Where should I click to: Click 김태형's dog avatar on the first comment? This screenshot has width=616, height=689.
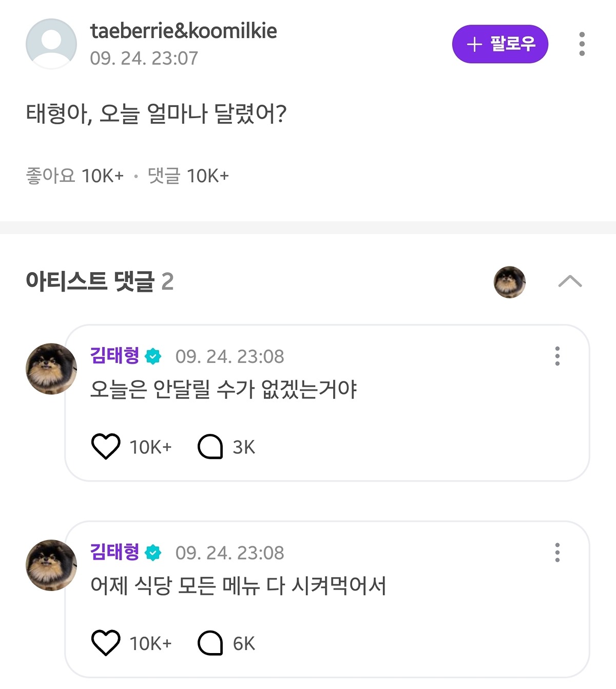[x=51, y=369]
